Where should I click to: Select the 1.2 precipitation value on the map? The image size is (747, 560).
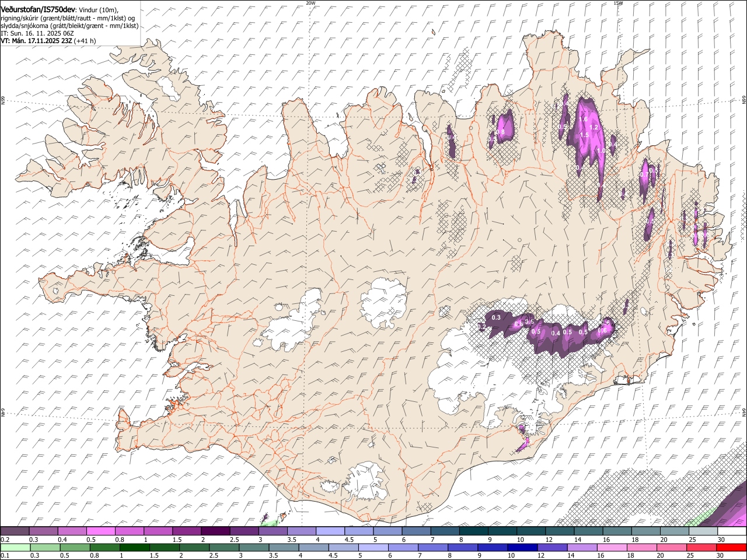(595, 127)
